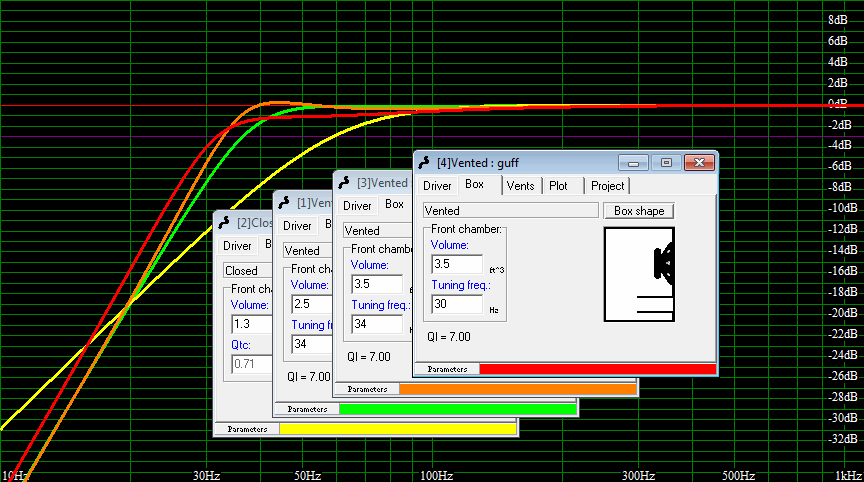This screenshot has height=482, width=864.
Task: Click the Volume field showing 3.5 in [4]Vented
Action: pos(456,264)
